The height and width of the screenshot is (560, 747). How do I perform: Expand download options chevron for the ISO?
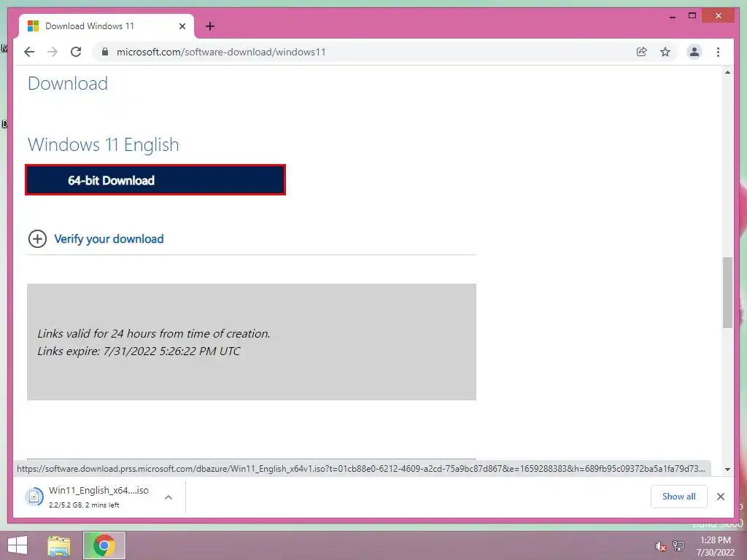pos(169,497)
